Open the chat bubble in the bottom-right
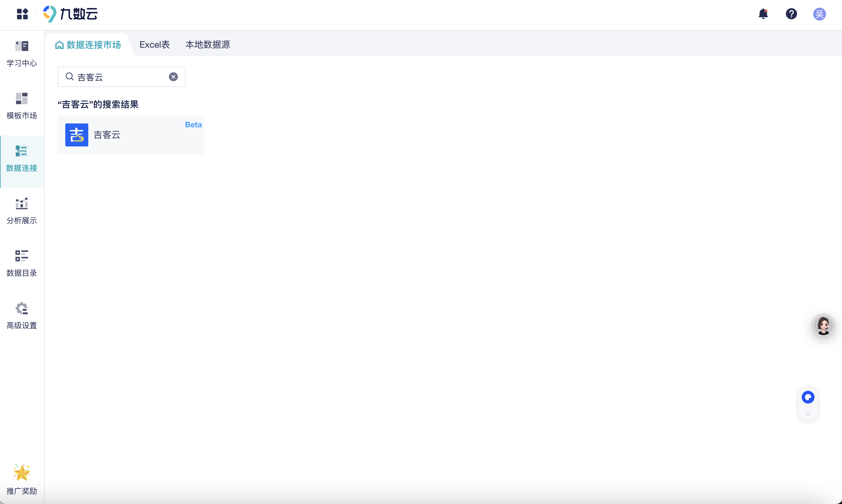This screenshot has height=504, width=842. click(x=808, y=397)
